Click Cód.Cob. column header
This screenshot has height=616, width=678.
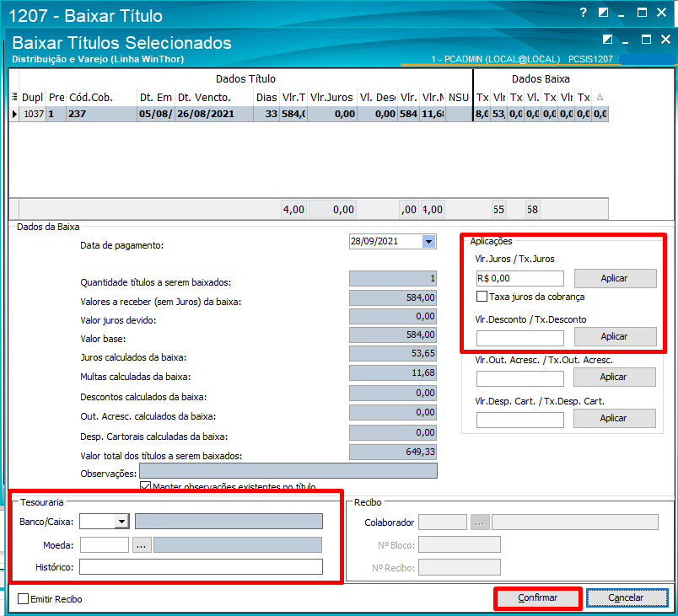point(101,98)
